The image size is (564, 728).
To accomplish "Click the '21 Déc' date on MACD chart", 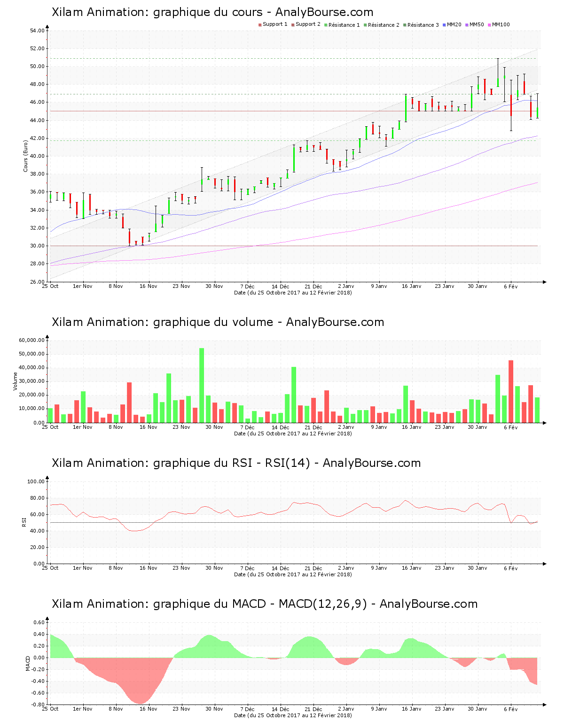I will coord(313,709).
